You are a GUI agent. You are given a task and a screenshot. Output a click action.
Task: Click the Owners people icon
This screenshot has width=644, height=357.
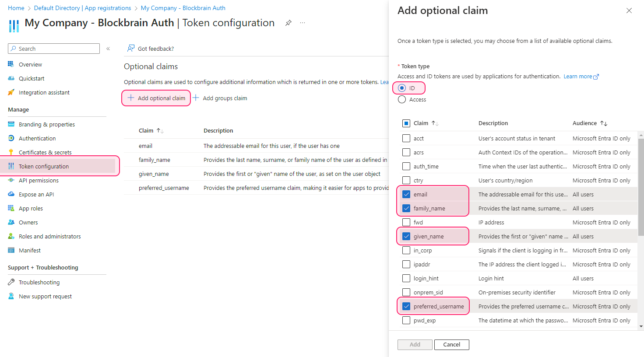pos(11,222)
